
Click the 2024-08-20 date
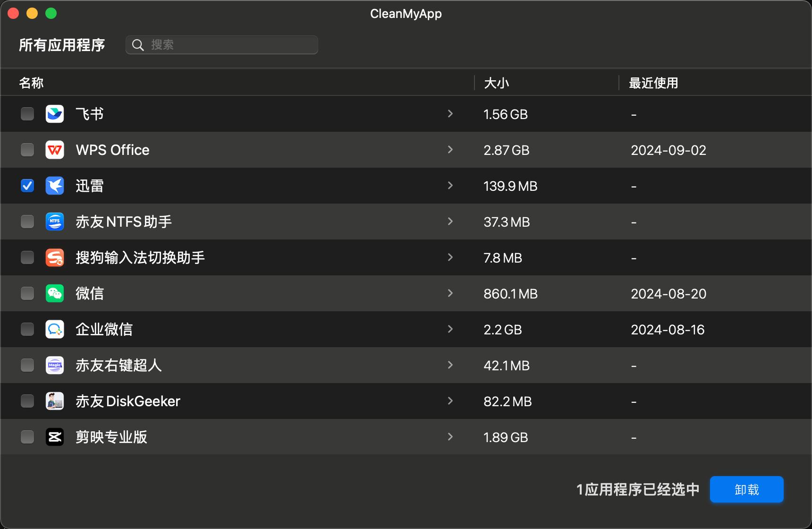(668, 294)
